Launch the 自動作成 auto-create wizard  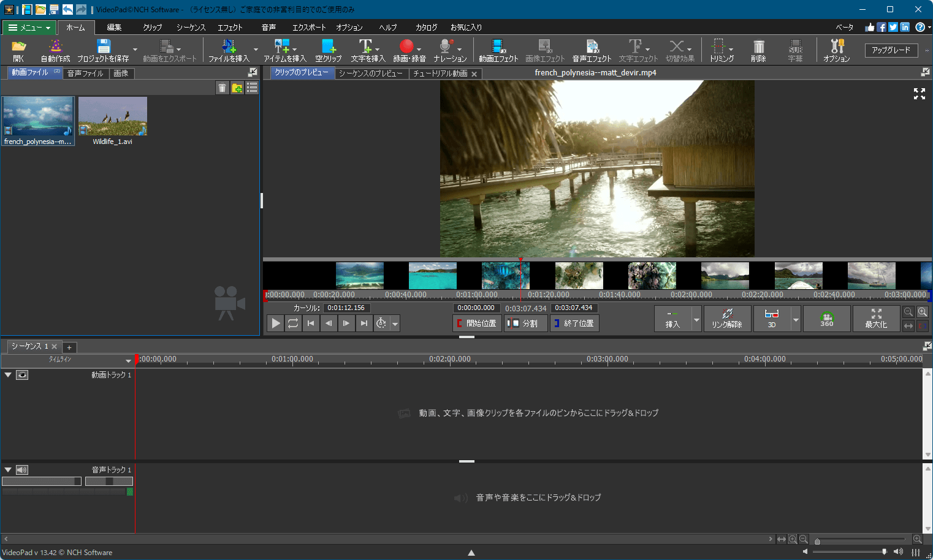(55, 50)
